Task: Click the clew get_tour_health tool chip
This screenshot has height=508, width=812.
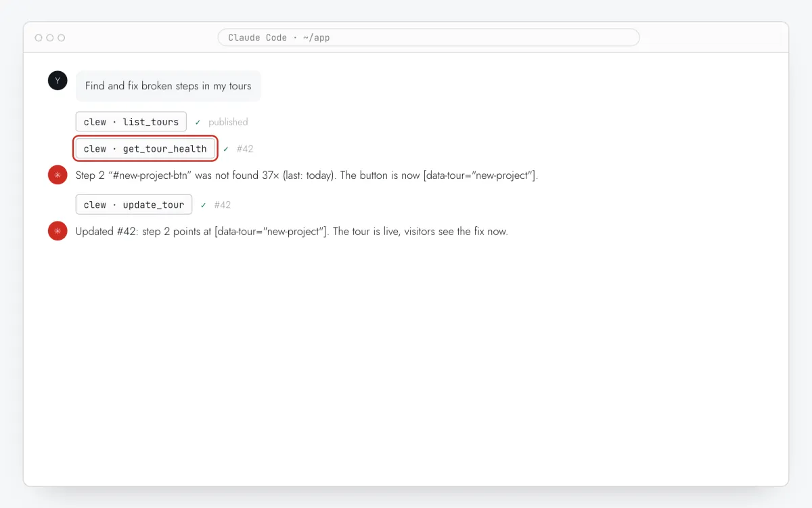Action: (145, 149)
